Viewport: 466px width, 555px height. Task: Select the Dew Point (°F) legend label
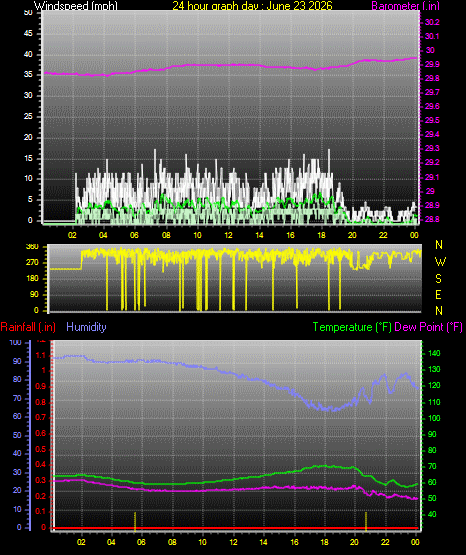point(428,327)
